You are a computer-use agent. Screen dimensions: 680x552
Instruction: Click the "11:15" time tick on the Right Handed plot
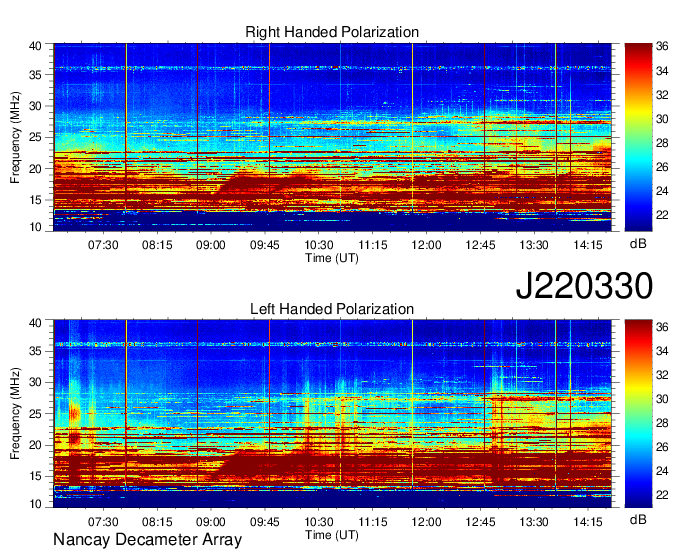[373, 245]
